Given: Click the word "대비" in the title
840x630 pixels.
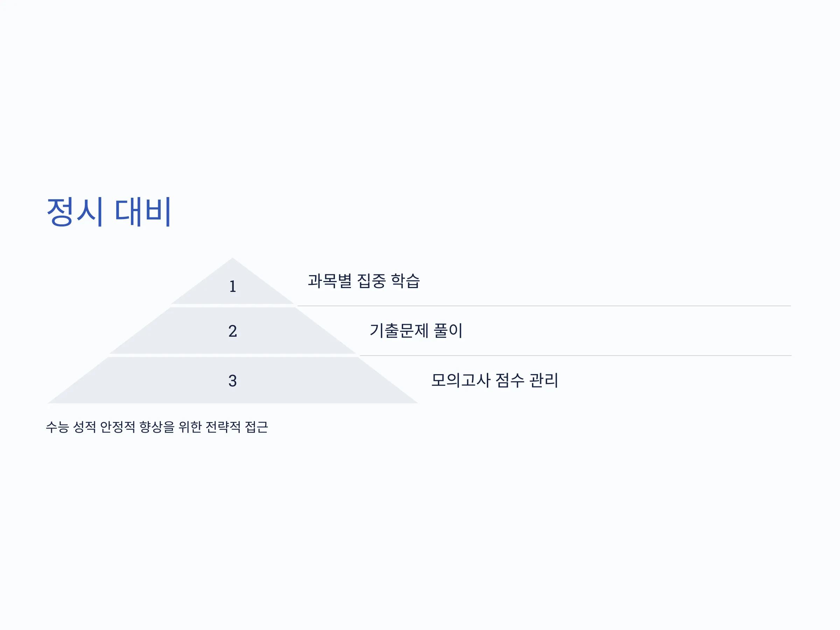Looking at the screenshot, I should tap(143, 211).
